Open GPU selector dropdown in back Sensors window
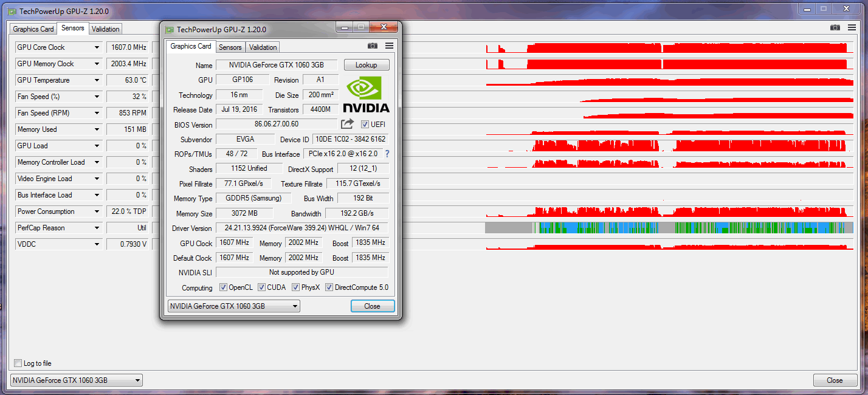868x395 pixels. coord(77,380)
